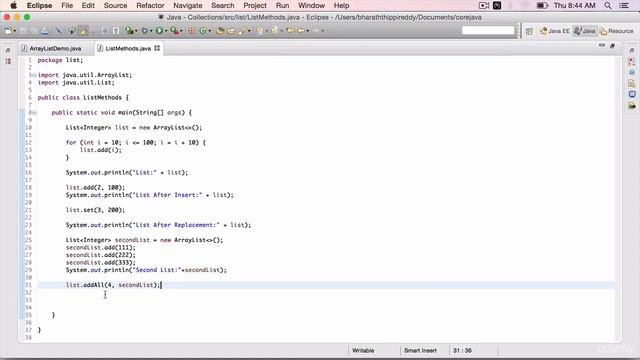The image size is (640, 360).
Task: Open the Refactor menu
Action: 150,5
